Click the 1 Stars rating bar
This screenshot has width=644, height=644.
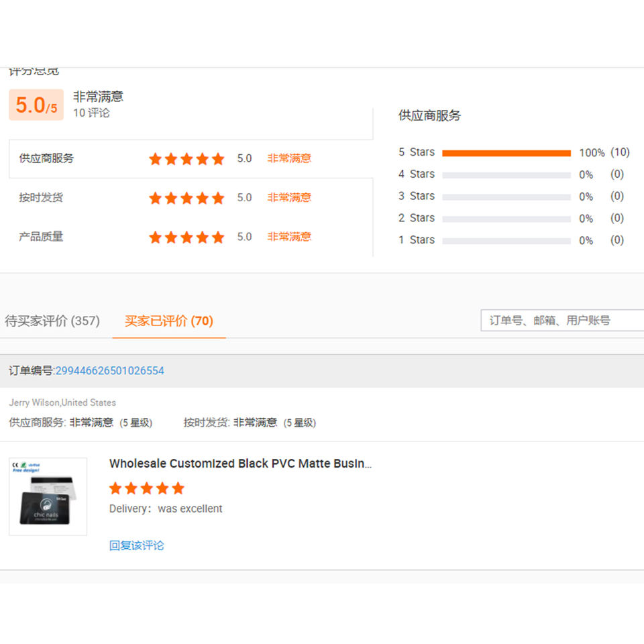[x=506, y=241]
